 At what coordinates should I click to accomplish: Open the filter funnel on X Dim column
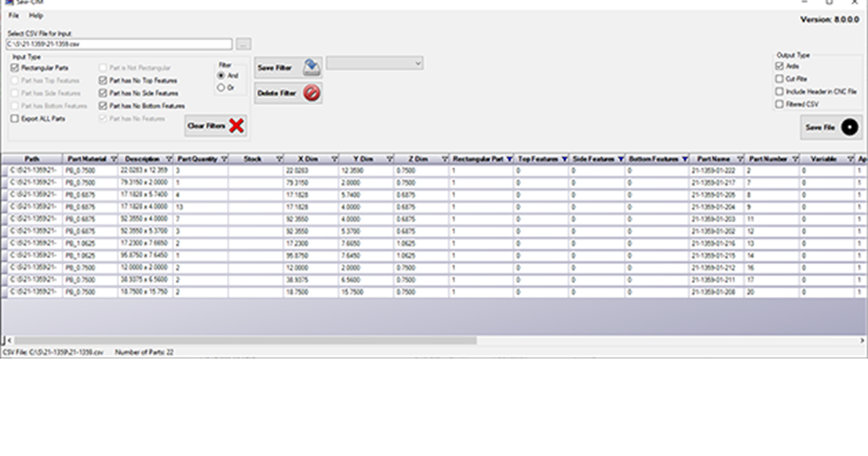coord(335,159)
